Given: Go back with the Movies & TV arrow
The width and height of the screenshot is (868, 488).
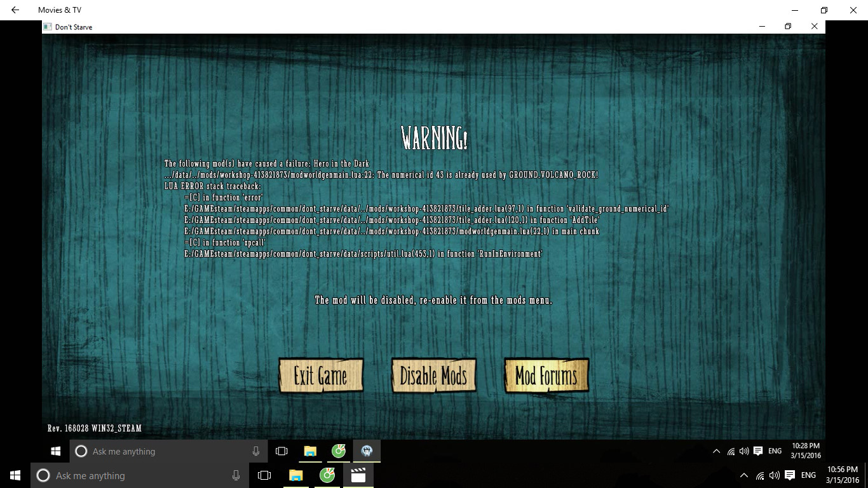Looking at the screenshot, I should coord(15,10).
